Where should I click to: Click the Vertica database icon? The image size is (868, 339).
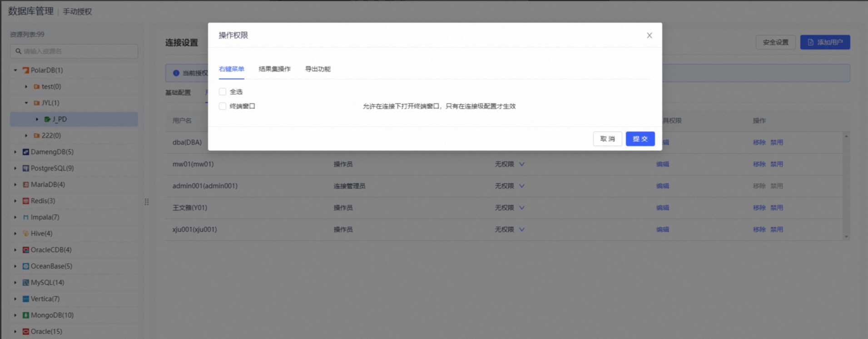pos(26,299)
